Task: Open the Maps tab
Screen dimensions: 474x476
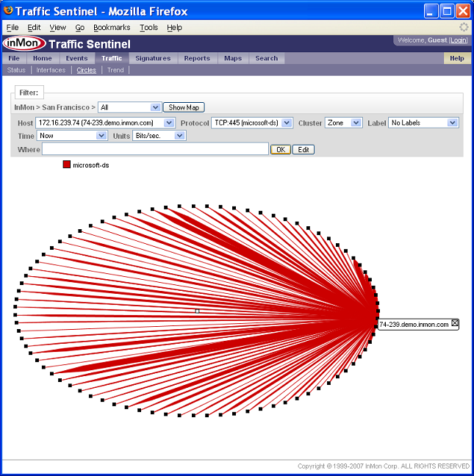Action: click(233, 58)
